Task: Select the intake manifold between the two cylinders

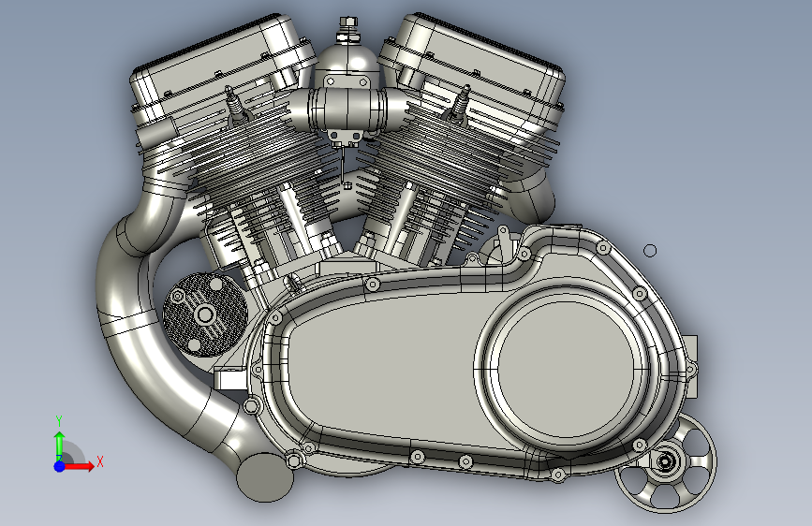Action: [x=347, y=109]
